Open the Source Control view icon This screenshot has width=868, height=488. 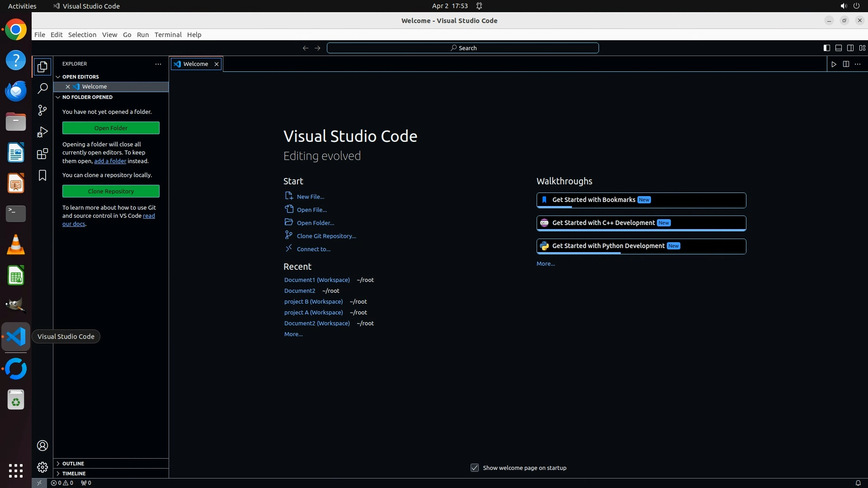point(42,110)
